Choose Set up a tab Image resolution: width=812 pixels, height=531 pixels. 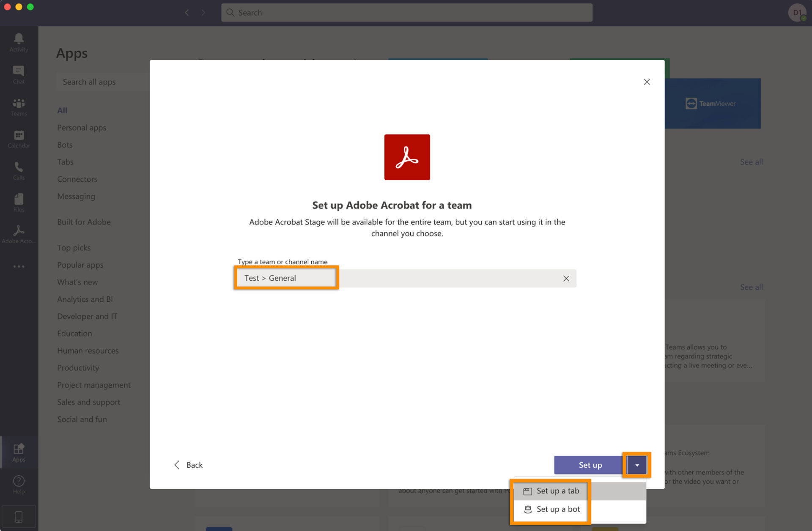pos(580,491)
